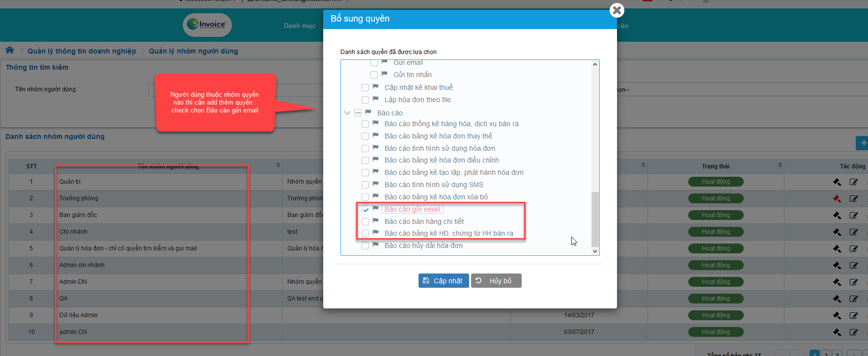Image resolution: width=868 pixels, height=356 pixels.
Task: Open the Danh mục menu
Action: click(x=300, y=26)
